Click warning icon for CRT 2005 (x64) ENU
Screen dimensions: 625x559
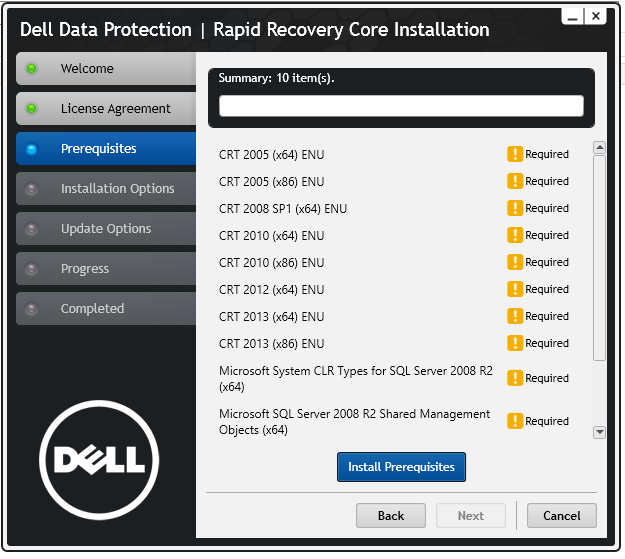tap(515, 154)
